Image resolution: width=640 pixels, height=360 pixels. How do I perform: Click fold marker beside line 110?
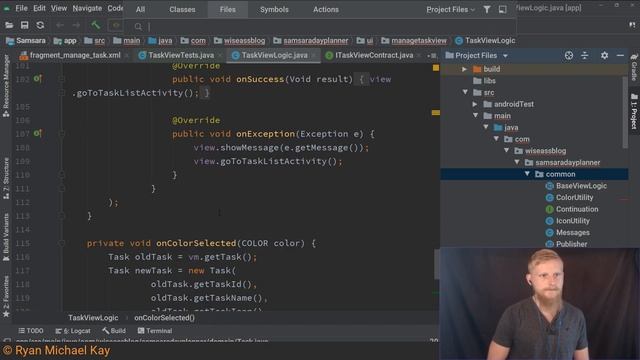click(62, 175)
